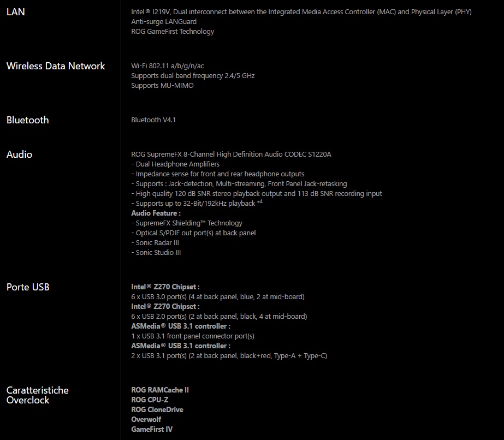Screen dimensions: 504x440
Task: Click the Sonic Radar III entry
Action: [x=155, y=243]
